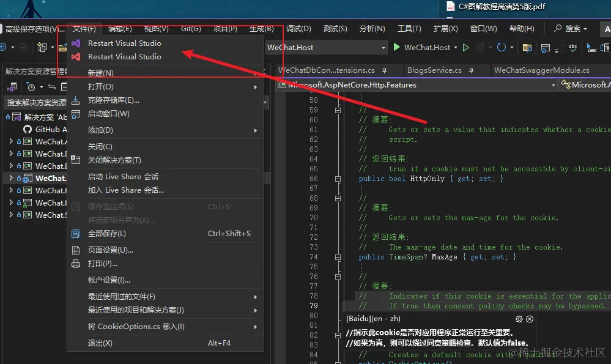This screenshot has height=364, width=611.
Task: Close the Baidu translation popup
Action: point(530,319)
